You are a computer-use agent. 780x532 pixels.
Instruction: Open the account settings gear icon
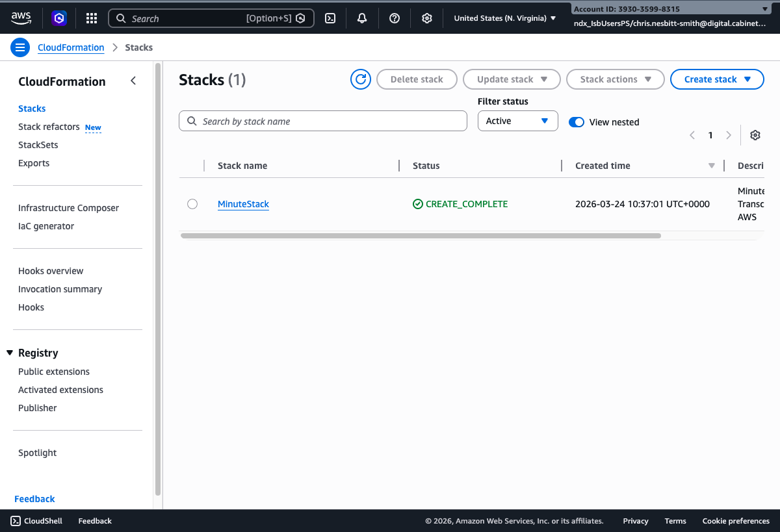pos(427,18)
